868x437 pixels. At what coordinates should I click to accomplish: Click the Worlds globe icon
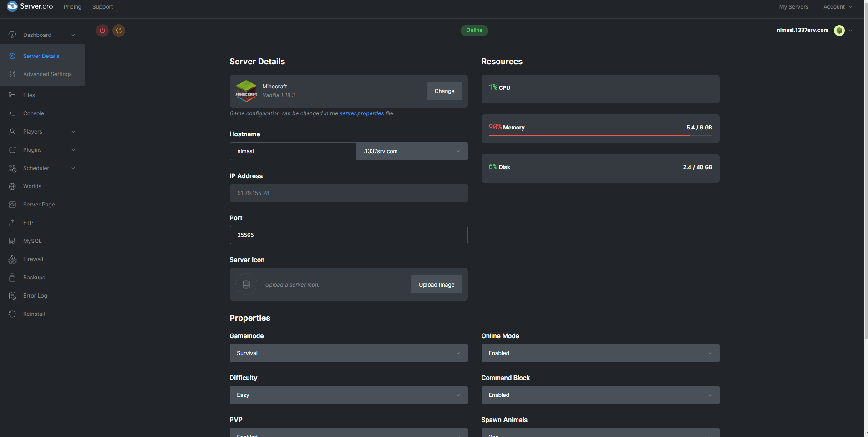(12, 186)
